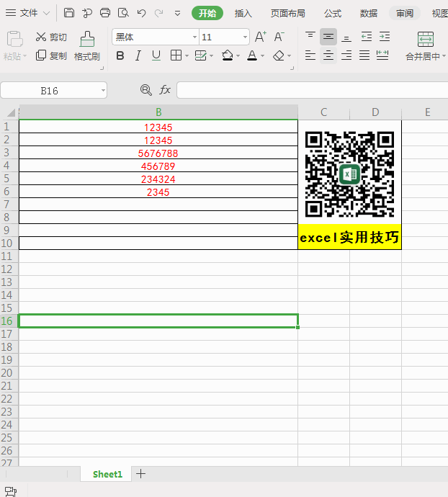Toggle Bold formatting
448x497 pixels.
[x=120, y=55]
